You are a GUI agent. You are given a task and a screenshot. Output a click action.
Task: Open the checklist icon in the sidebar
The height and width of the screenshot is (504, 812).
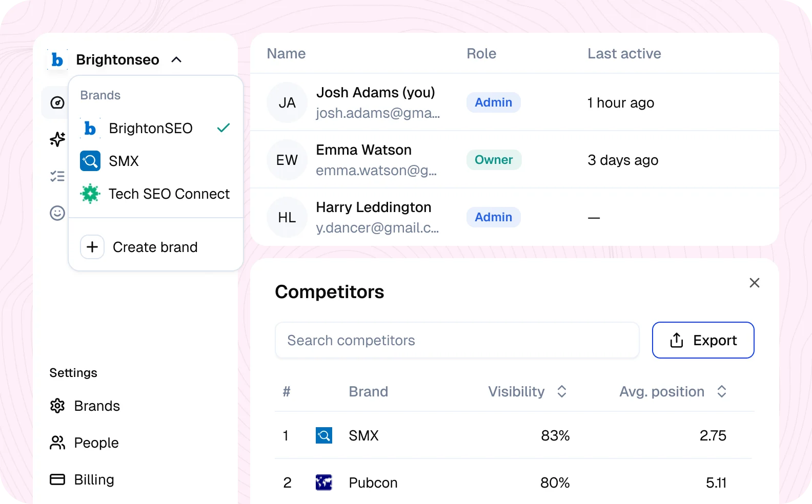[57, 176]
